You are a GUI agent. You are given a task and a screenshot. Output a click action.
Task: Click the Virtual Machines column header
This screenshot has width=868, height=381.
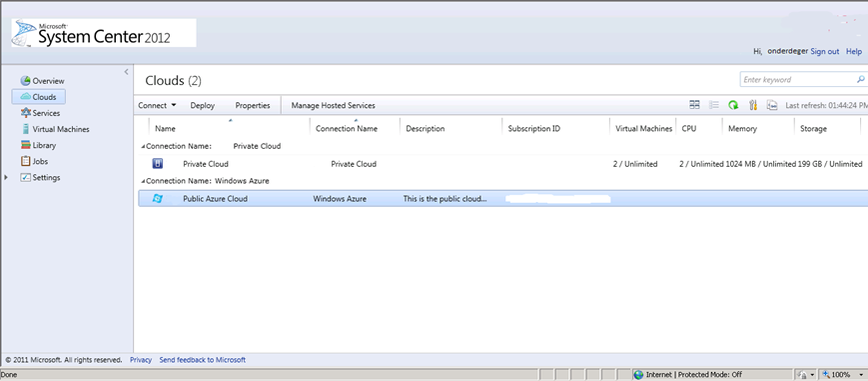click(x=644, y=129)
